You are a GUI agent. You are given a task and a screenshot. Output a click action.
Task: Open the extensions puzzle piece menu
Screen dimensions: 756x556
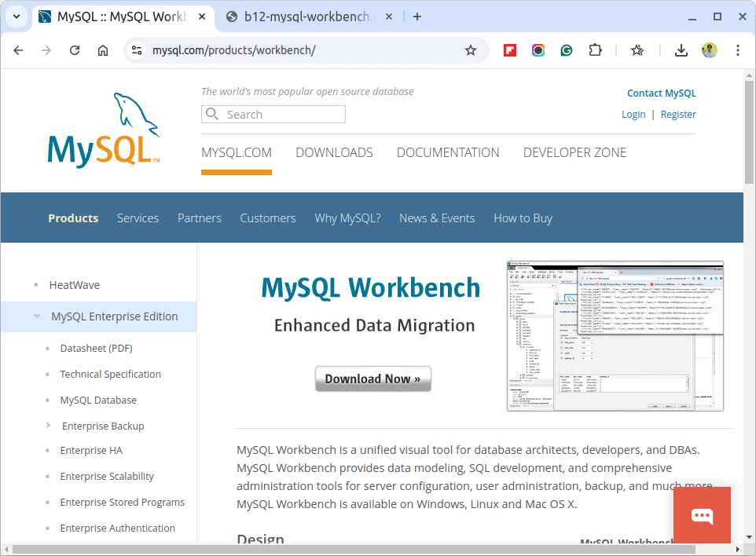[596, 50]
